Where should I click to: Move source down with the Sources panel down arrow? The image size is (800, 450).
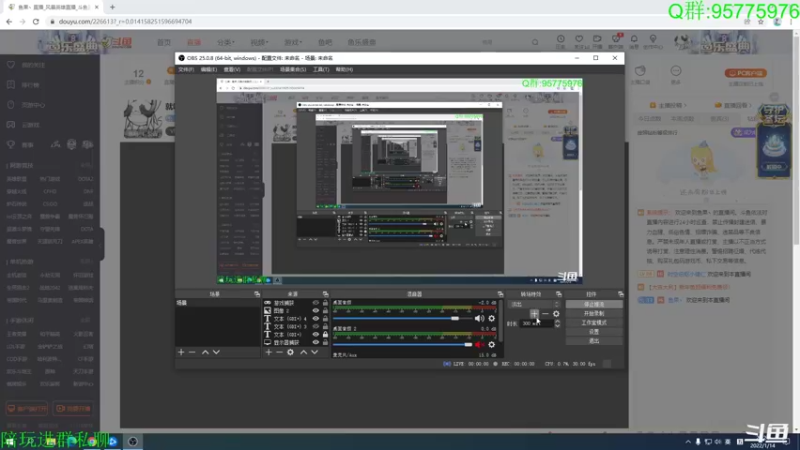point(315,352)
